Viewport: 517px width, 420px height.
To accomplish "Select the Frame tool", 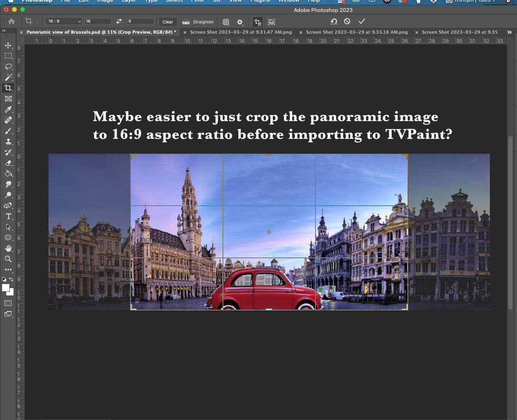I will pos(8,99).
